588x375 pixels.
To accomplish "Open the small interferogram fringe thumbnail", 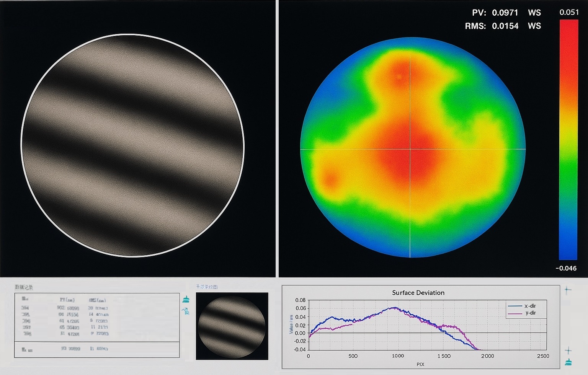I will [232, 326].
